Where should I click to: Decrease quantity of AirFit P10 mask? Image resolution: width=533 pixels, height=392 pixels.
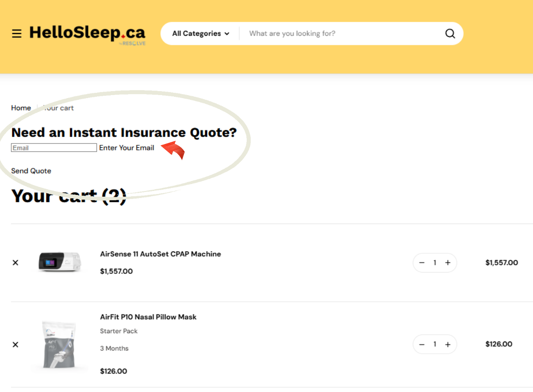[421, 344]
